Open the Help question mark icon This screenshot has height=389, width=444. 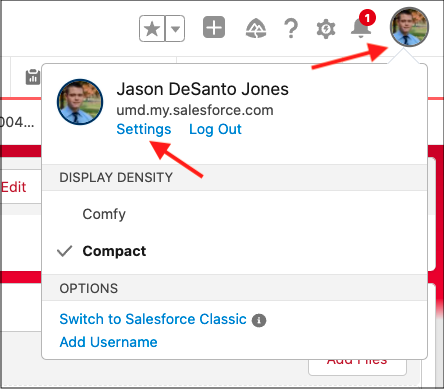coord(291,28)
